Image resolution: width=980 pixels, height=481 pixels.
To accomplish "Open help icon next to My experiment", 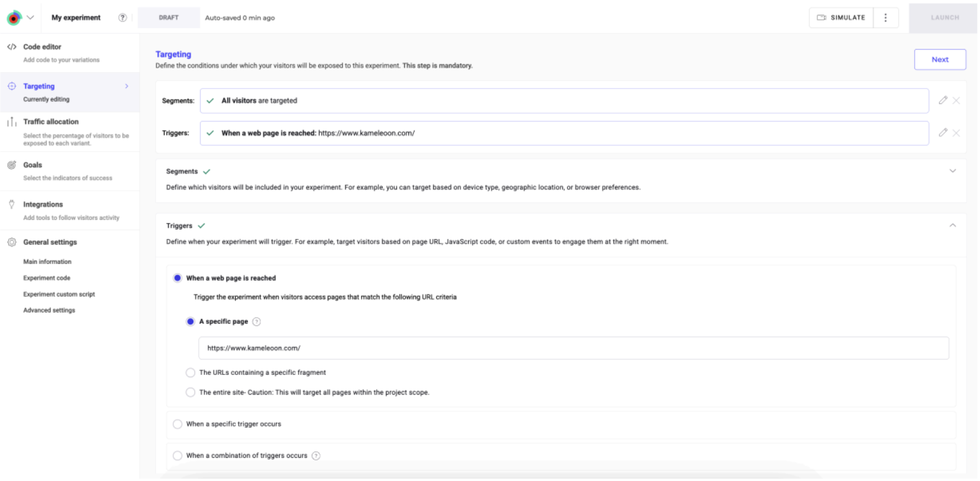I will pos(122,18).
